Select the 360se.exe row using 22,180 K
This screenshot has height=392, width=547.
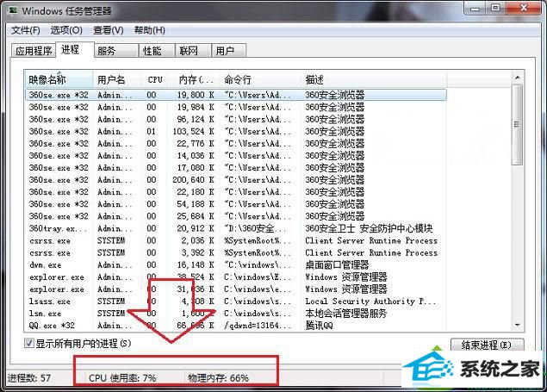click(x=236, y=192)
